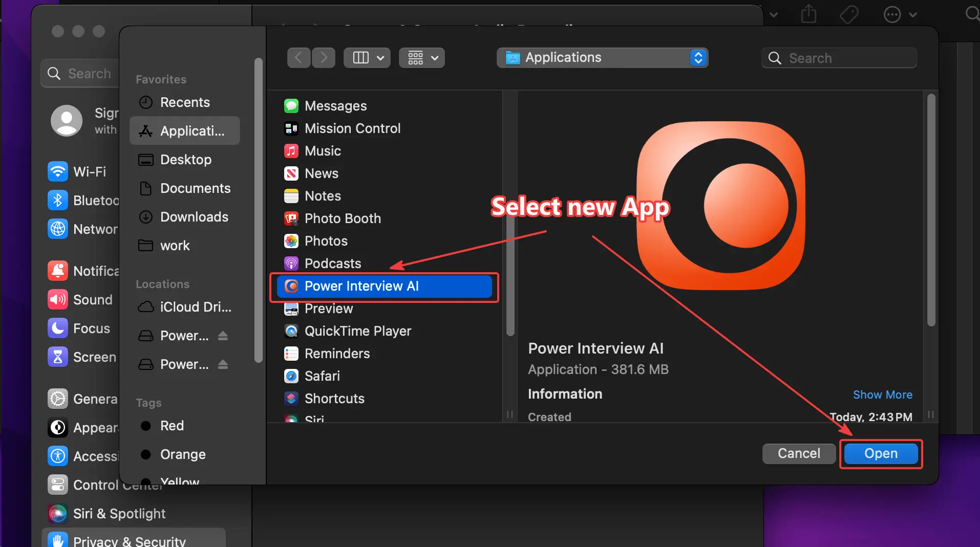
Task: Select the Orange tag
Action: click(184, 454)
